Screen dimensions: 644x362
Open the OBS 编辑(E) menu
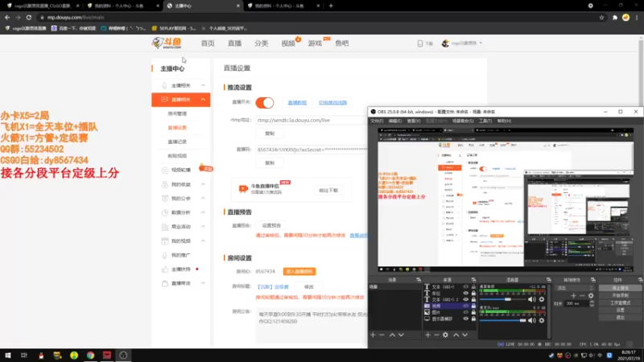tap(395, 121)
